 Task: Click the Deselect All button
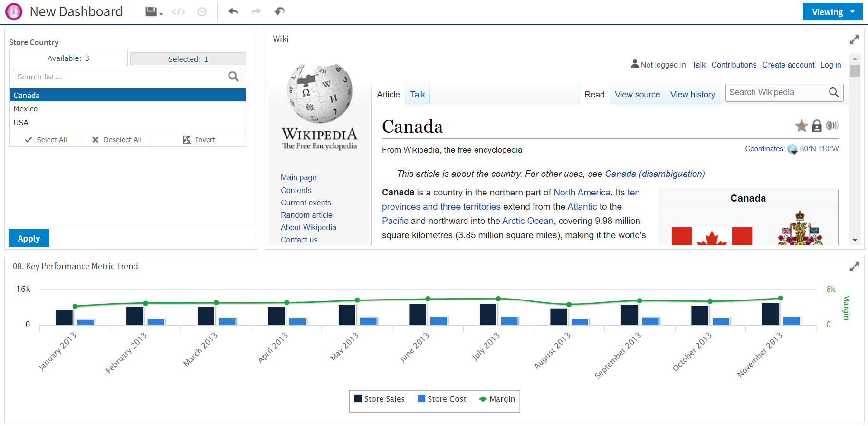[x=116, y=140]
